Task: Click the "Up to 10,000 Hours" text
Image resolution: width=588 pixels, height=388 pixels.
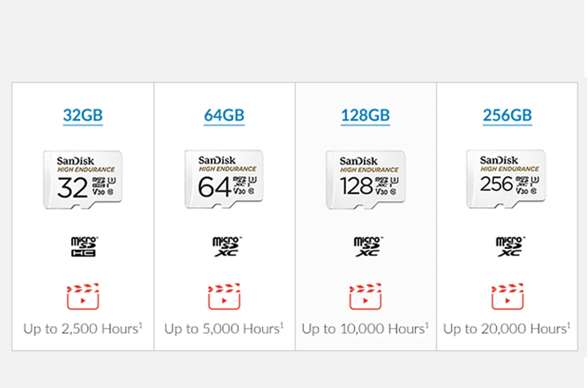Action: 365,328
